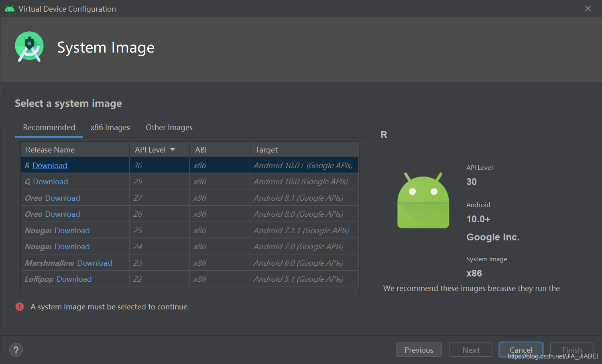Click API level 27 cell in table

click(x=159, y=198)
